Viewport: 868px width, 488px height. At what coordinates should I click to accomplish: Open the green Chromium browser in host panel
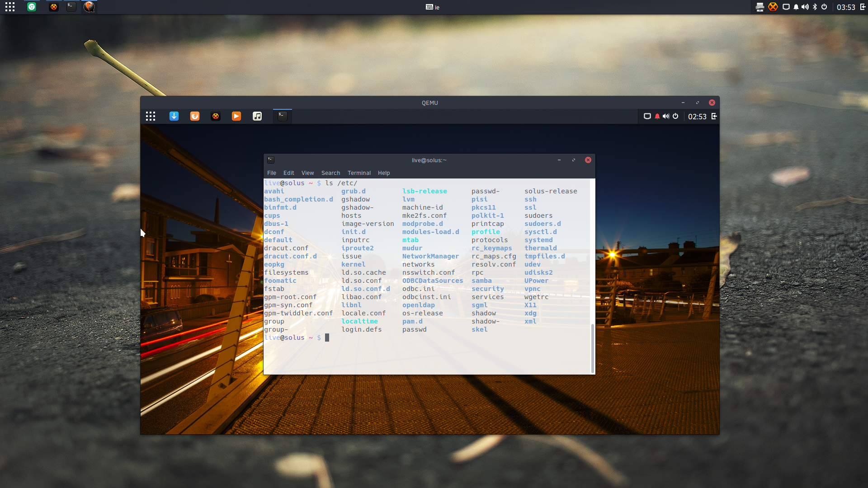coord(32,7)
